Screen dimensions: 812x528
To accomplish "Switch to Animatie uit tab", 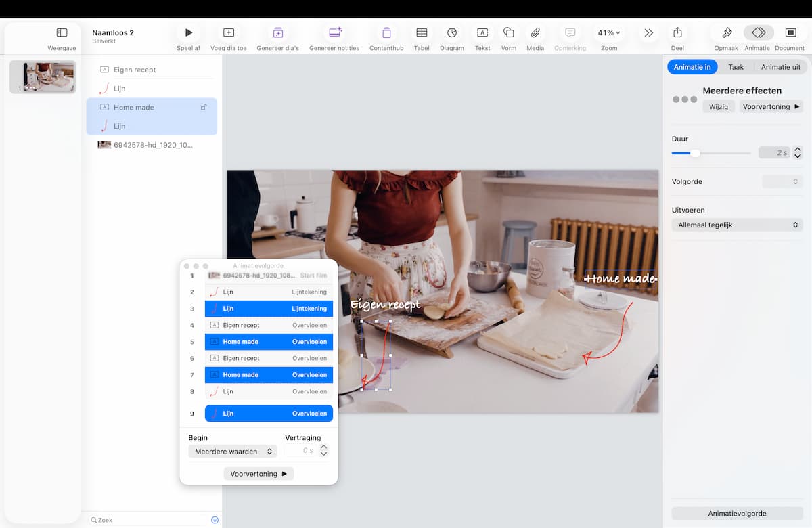I will pos(781,67).
